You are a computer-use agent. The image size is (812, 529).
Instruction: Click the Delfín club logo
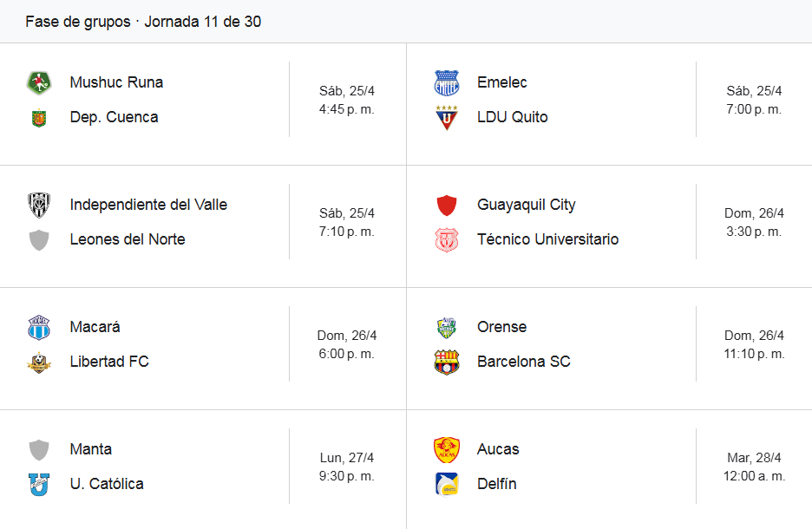point(447,484)
